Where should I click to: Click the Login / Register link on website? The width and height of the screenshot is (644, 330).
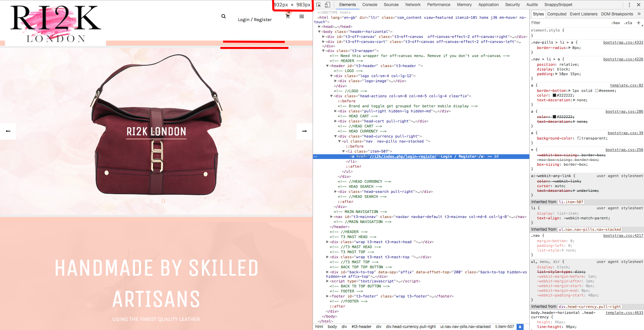pos(255,20)
